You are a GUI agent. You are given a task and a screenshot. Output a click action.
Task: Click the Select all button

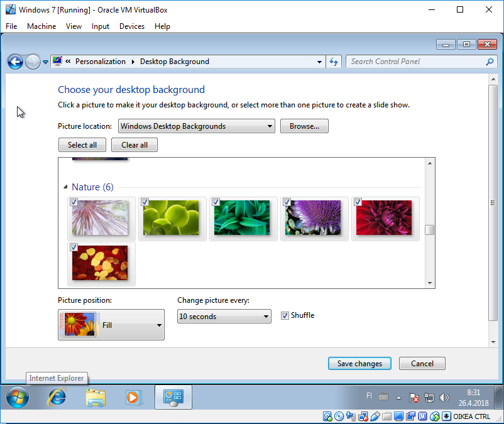coord(82,145)
